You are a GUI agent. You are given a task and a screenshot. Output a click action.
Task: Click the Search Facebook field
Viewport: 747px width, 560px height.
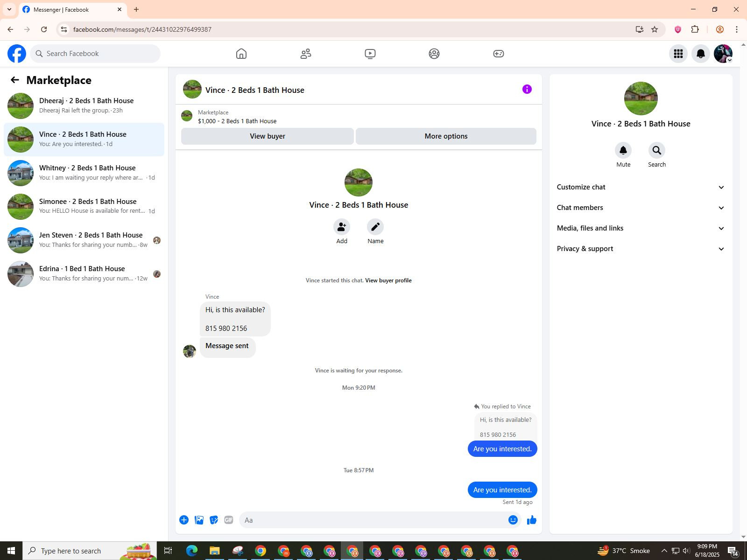point(95,54)
